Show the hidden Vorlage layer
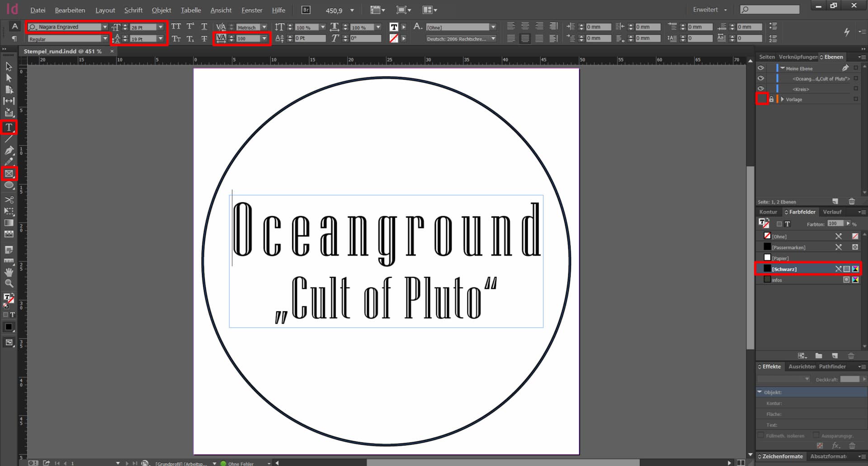This screenshot has height=466, width=868. click(762, 99)
